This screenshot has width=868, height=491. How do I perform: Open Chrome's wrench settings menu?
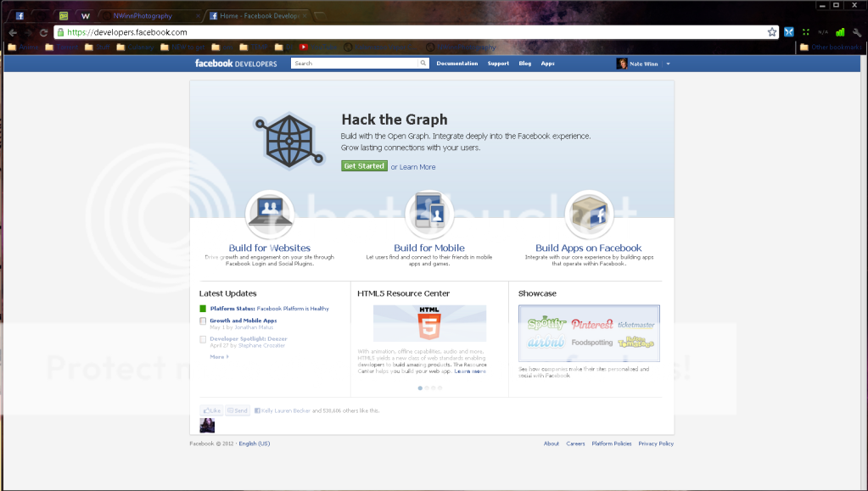click(x=857, y=32)
